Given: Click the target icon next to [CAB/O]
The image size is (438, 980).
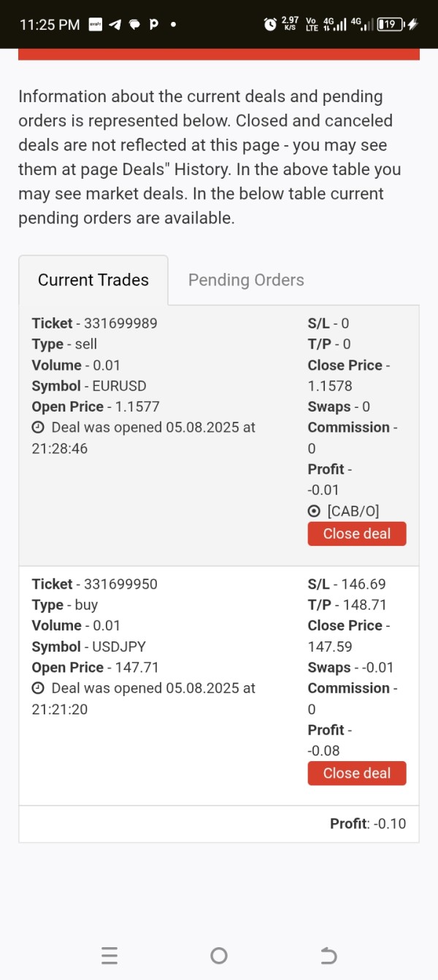Looking at the screenshot, I should click(315, 512).
